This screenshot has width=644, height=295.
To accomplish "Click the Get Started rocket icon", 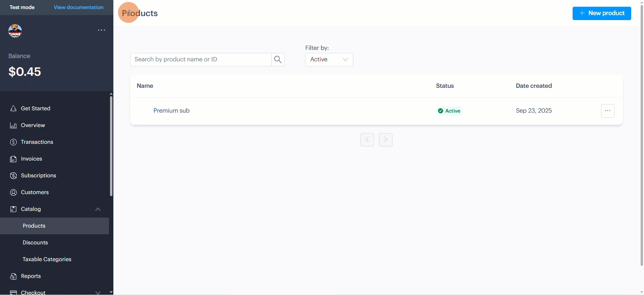I will [13, 109].
